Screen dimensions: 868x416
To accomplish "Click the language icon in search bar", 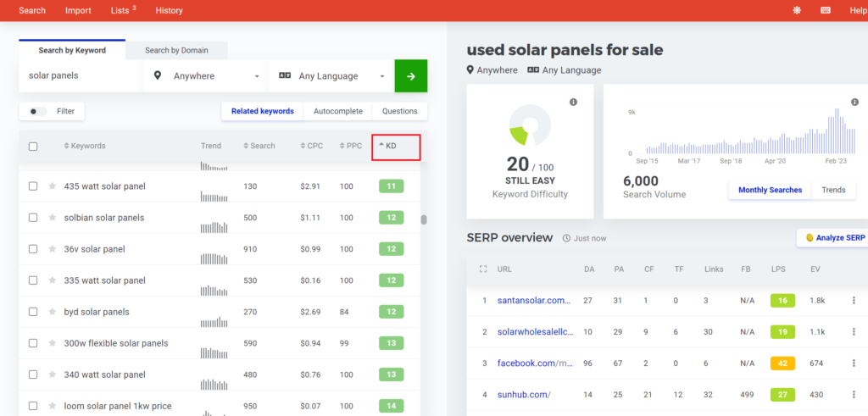I will 285,75.
